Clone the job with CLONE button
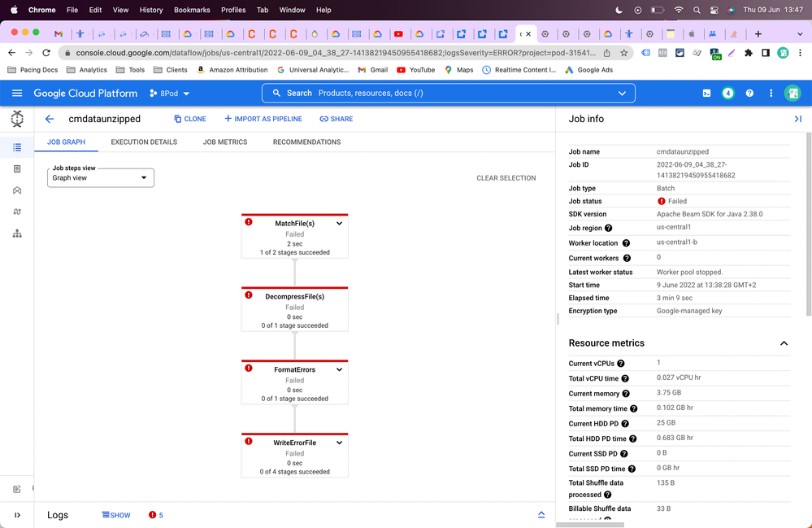The width and height of the screenshot is (812, 528). [x=190, y=119]
